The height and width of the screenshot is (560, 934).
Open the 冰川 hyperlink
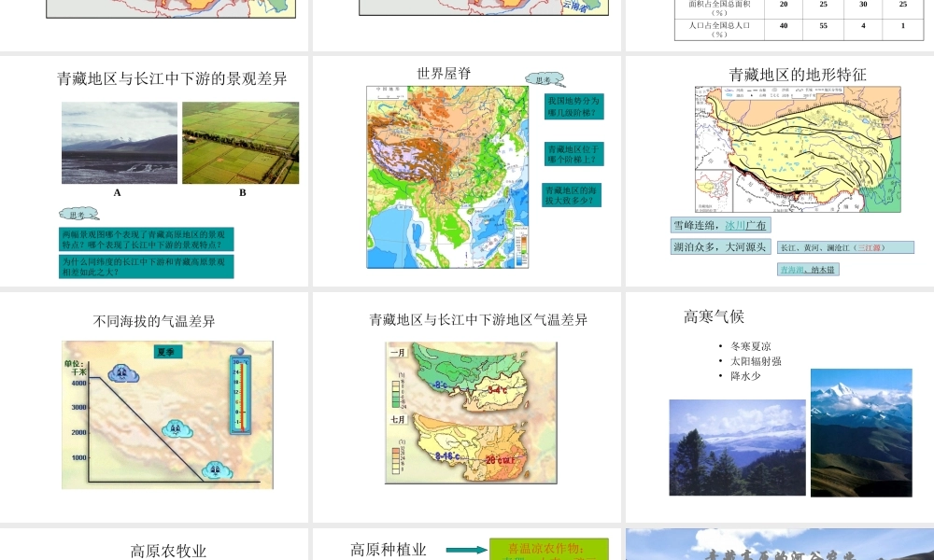pos(735,226)
